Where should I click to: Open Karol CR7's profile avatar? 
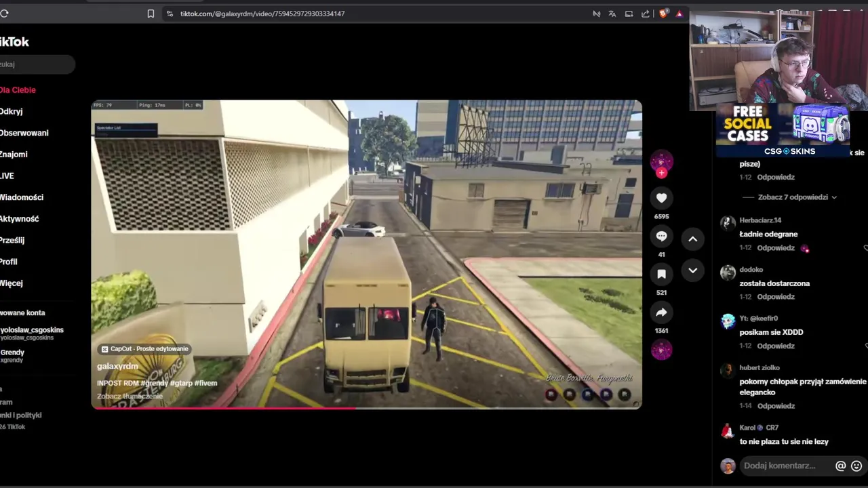(728, 430)
